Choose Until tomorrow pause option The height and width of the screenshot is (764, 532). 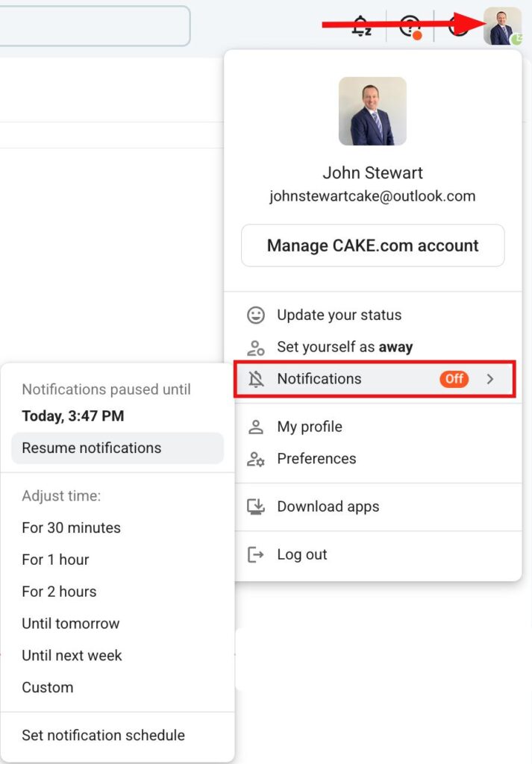point(70,624)
